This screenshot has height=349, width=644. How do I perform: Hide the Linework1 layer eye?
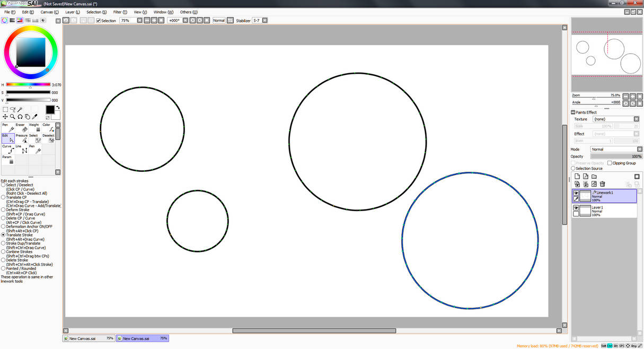(x=576, y=193)
